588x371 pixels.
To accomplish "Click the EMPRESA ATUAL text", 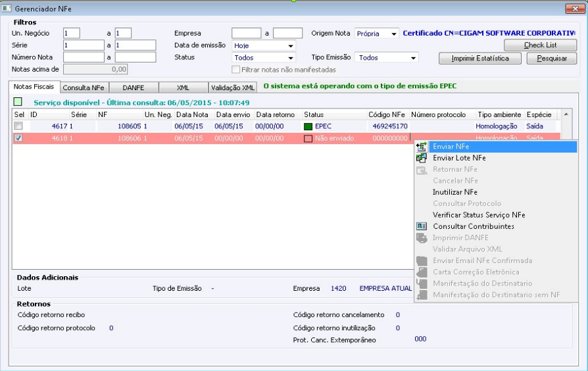I will [385, 289].
